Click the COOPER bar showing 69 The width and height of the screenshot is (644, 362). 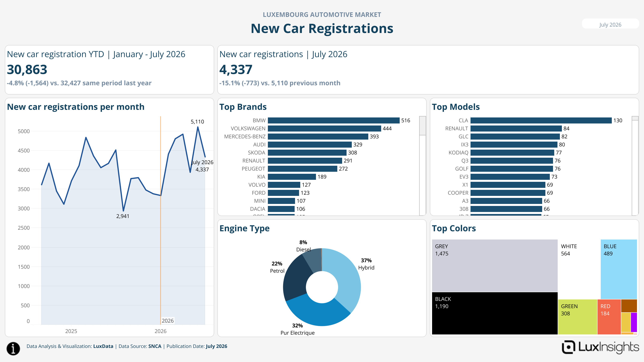coord(508,193)
